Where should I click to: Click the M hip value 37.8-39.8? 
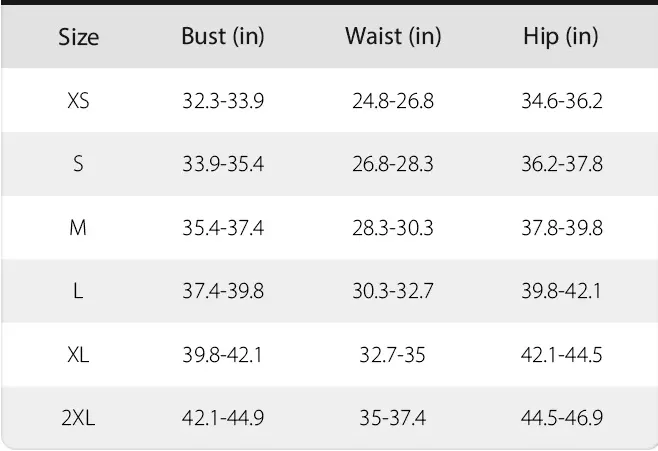click(x=561, y=228)
